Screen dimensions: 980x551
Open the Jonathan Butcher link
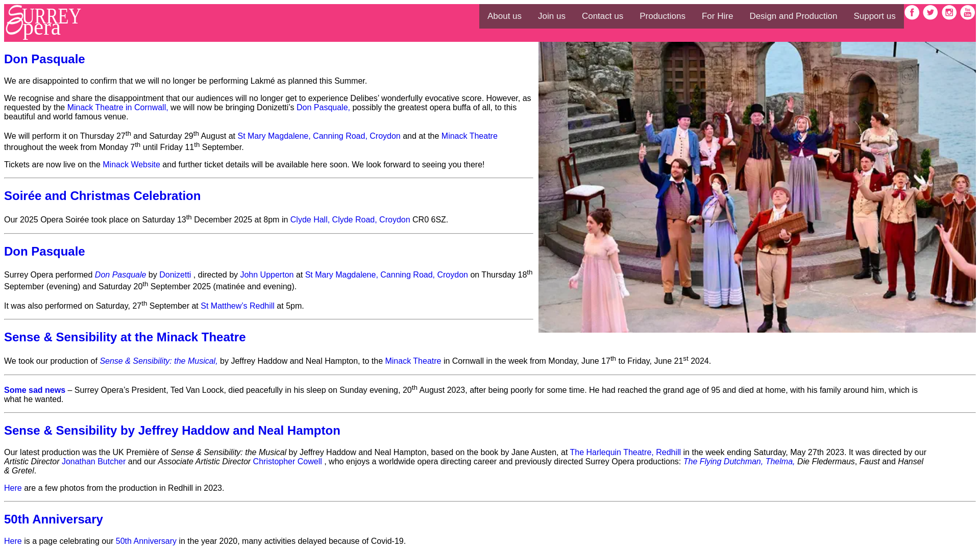tap(93, 462)
